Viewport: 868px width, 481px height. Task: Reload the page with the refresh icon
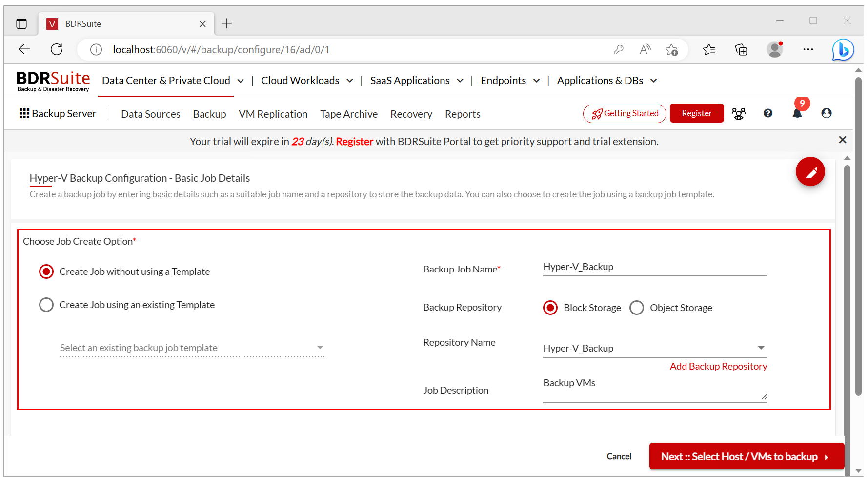click(57, 49)
